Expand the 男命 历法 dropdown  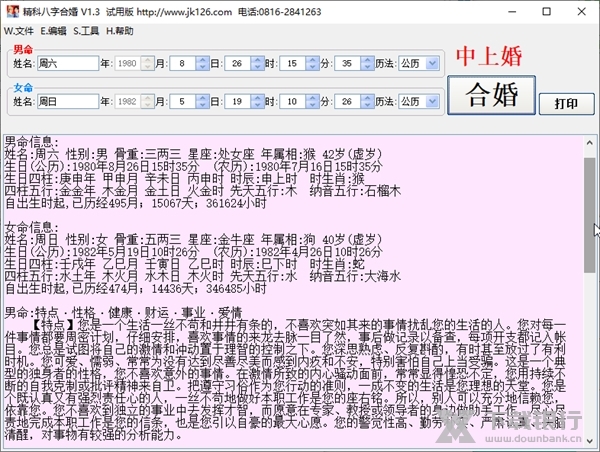(x=432, y=63)
